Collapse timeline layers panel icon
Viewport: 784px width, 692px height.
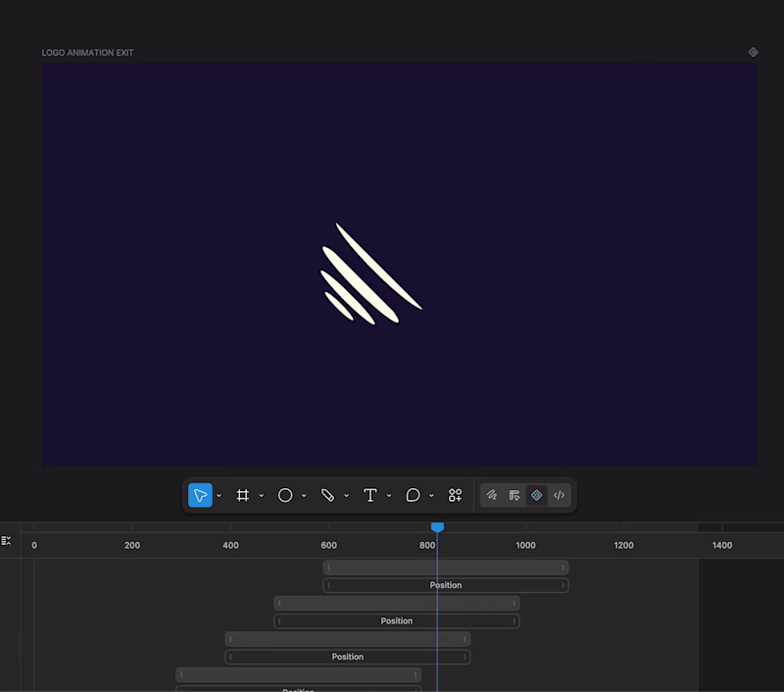[x=6, y=540]
